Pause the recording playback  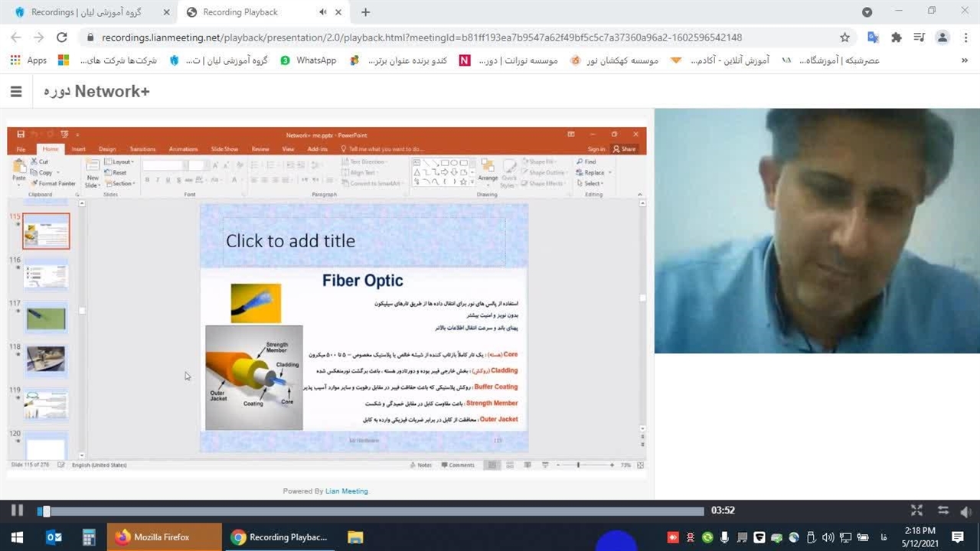pyautogui.click(x=17, y=510)
